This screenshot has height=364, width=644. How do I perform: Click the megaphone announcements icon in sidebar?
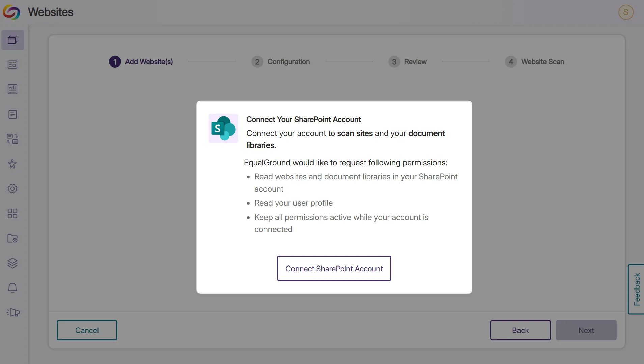(13, 312)
